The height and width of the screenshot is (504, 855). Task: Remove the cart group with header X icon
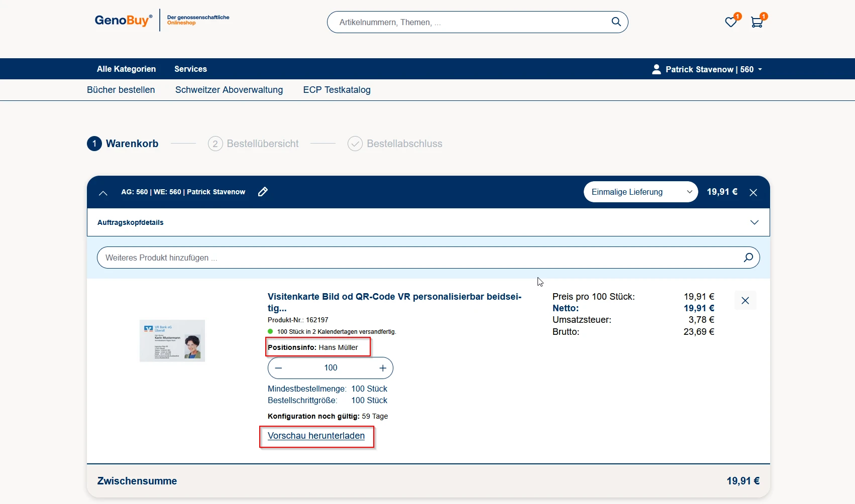pos(753,192)
